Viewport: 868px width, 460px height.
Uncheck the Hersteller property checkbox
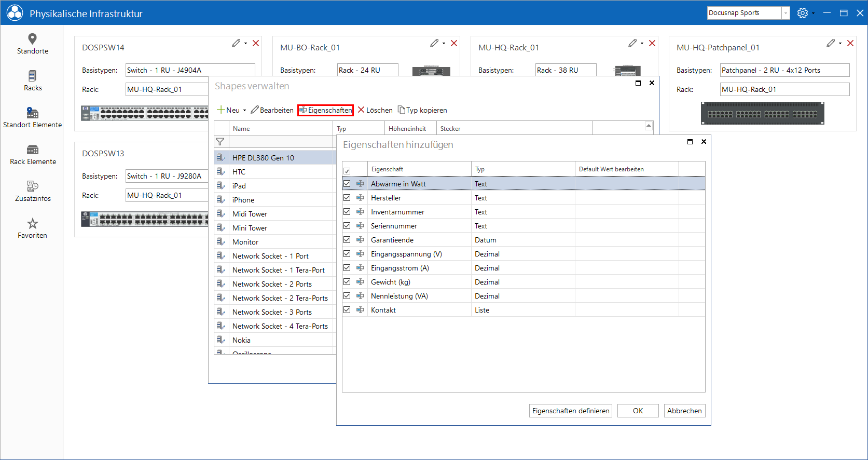347,198
